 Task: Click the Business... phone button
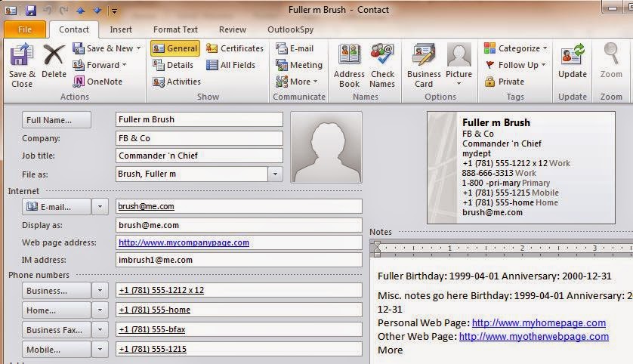57,291
